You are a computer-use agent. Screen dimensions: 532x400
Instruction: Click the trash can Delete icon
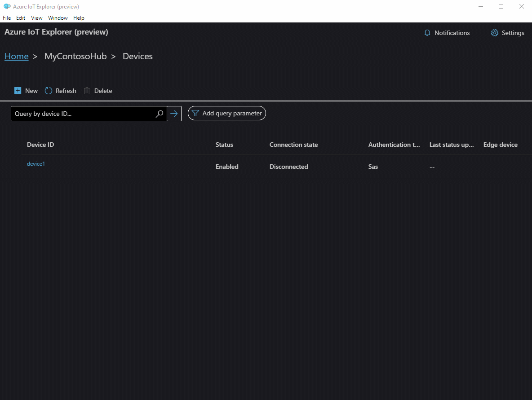[x=87, y=91]
